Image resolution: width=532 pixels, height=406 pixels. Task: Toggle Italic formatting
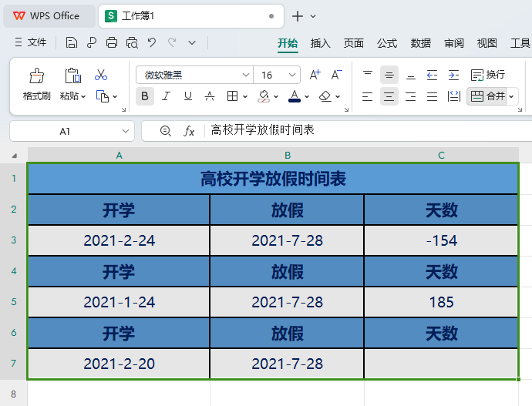[x=166, y=96]
